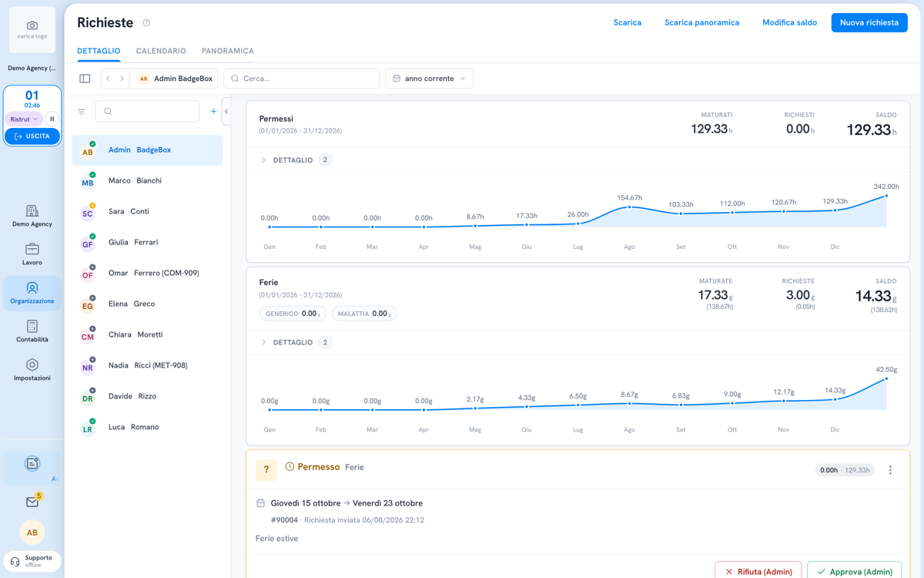Select Nadia Ricci (MET-908)
Image resolution: width=924 pixels, height=578 pixels.
tap(148, 366)
